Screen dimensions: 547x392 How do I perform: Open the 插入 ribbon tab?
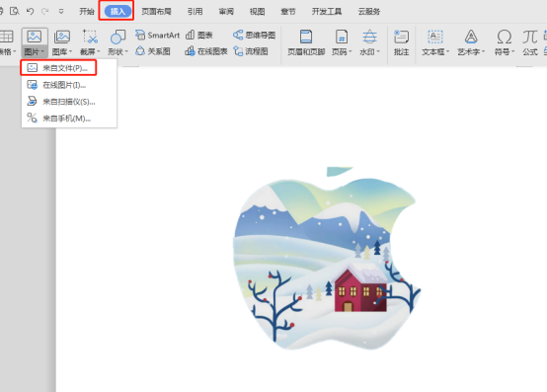(117, 11)
